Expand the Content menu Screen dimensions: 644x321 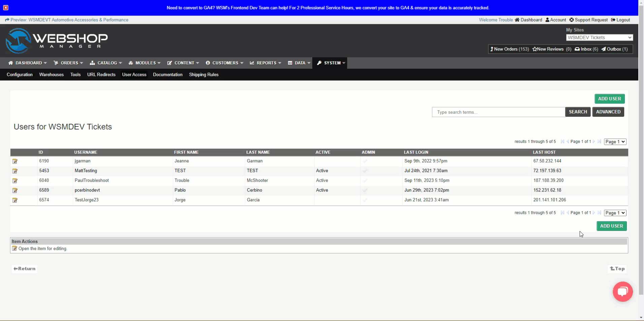coord(183,63)
